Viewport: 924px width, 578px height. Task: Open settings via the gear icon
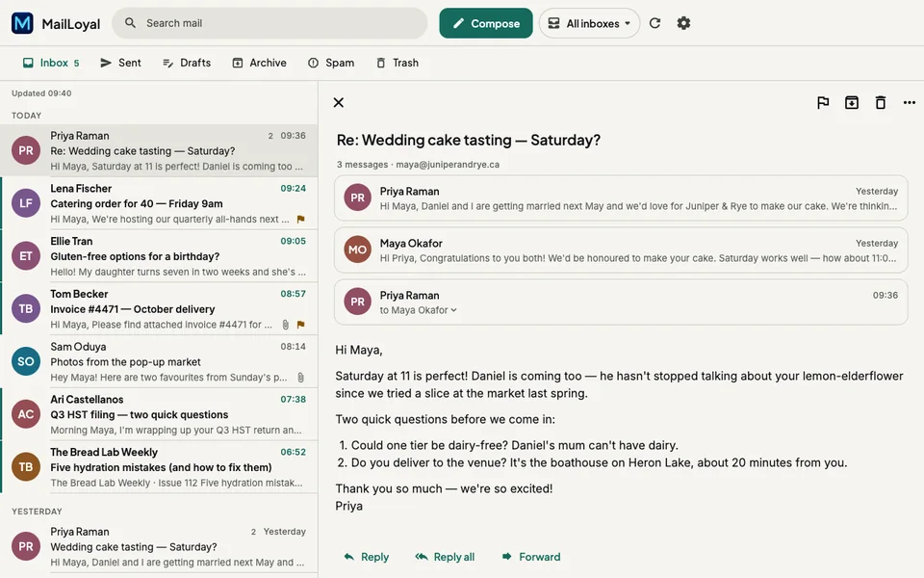(x=683, y=23)
